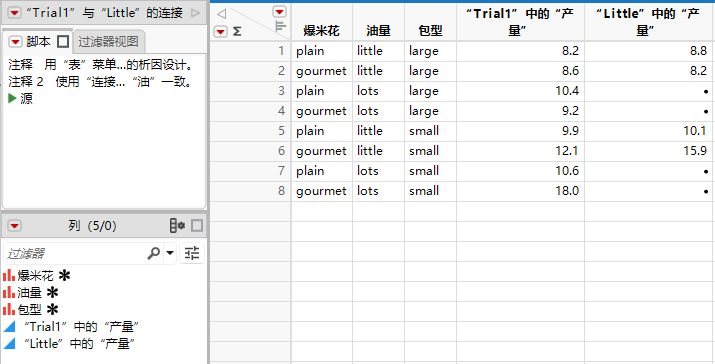
Task: Click the cell with value 9.2
Action: [520, 111]
